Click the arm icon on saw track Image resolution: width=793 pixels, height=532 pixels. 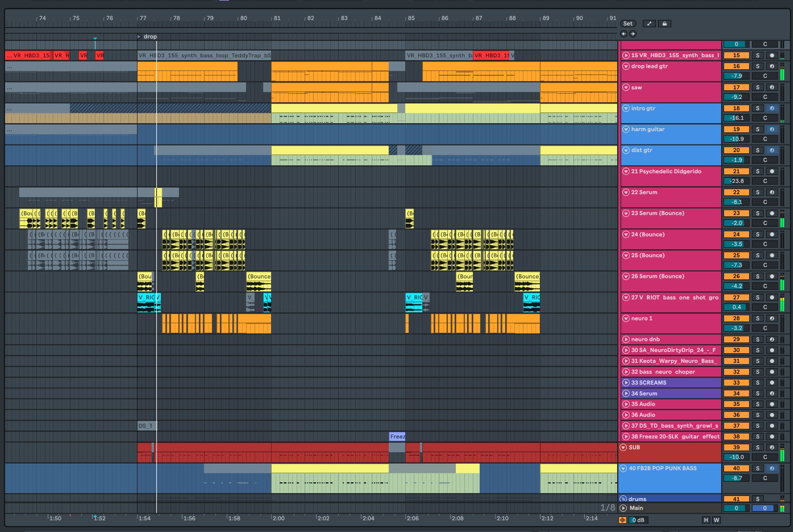772,87
